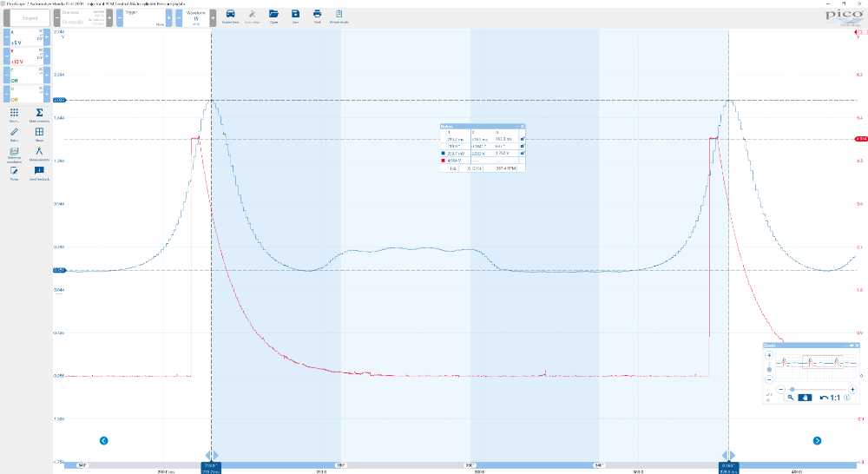Activate hand pan mode in Zoom panel

click(805, 397)
